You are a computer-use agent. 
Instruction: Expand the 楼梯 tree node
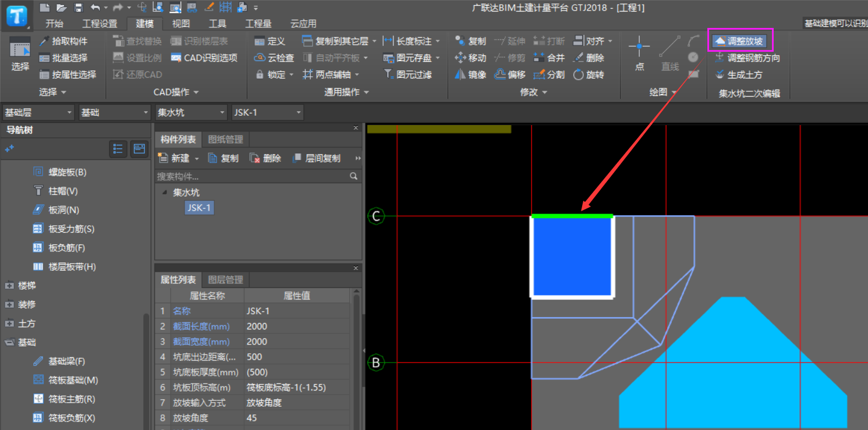(9, 286)
